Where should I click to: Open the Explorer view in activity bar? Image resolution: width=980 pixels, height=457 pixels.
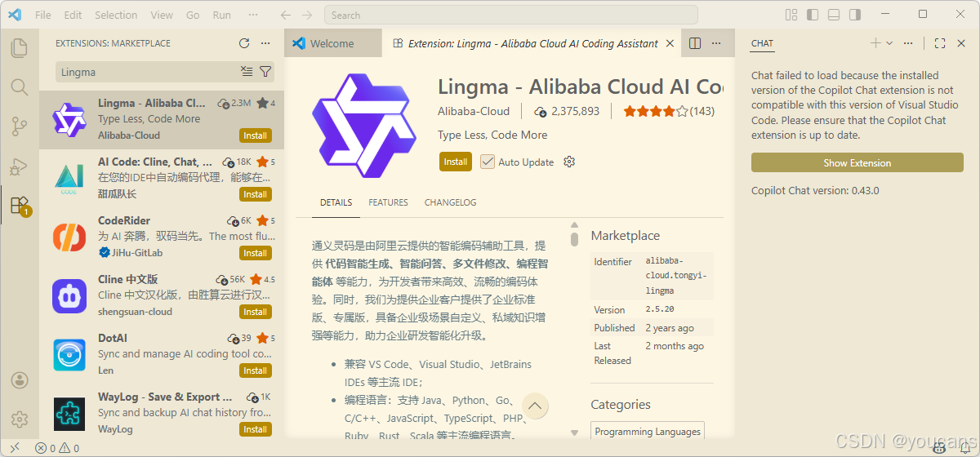pos(20,47)
